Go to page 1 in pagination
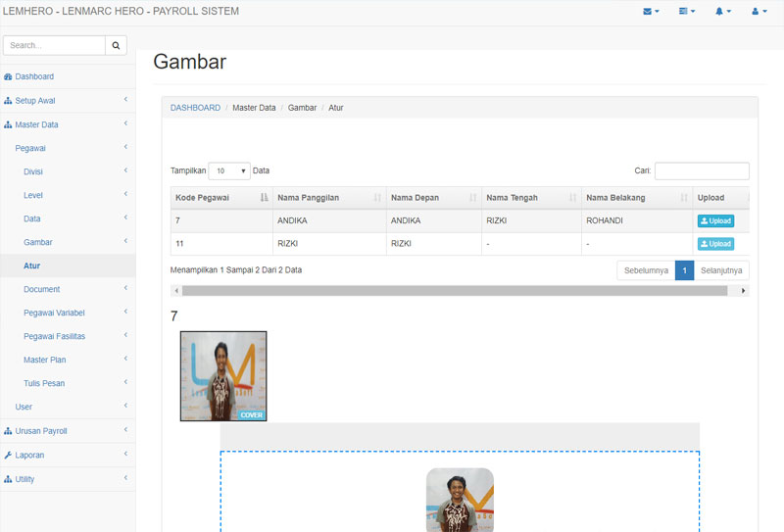This screenshot has height=532, width=784. (684, 270)
